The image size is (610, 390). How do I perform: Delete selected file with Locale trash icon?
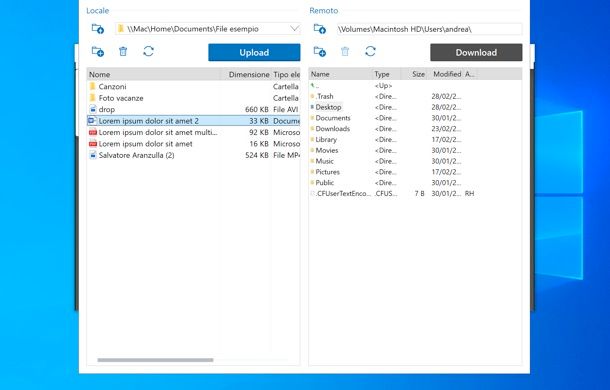[123, 51]
